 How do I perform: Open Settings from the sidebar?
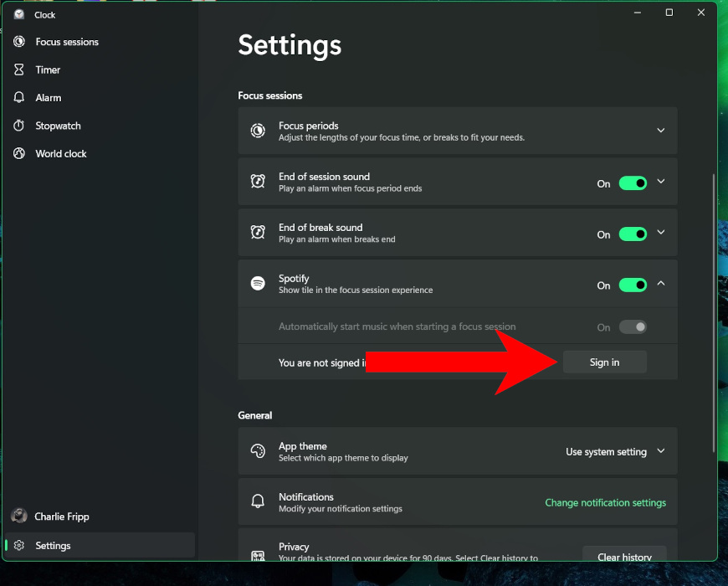53,545
